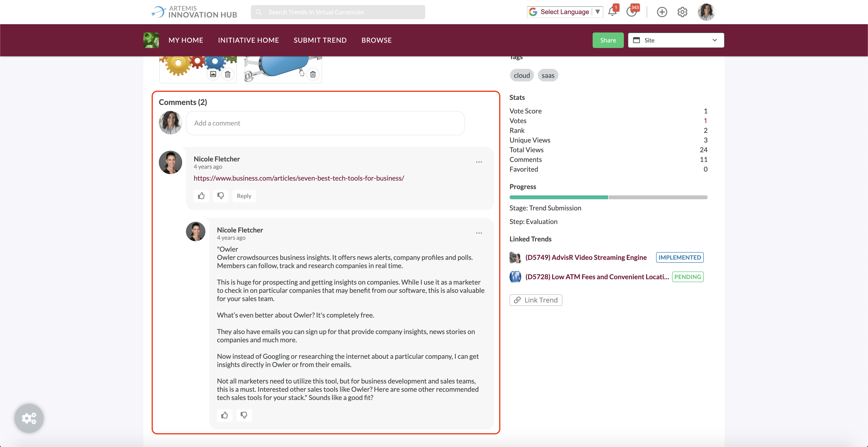The height and width of the screenshot is (447, 868).
Task: Go to MY HOME
Action: pyautogui.click(x=186, y=40)
